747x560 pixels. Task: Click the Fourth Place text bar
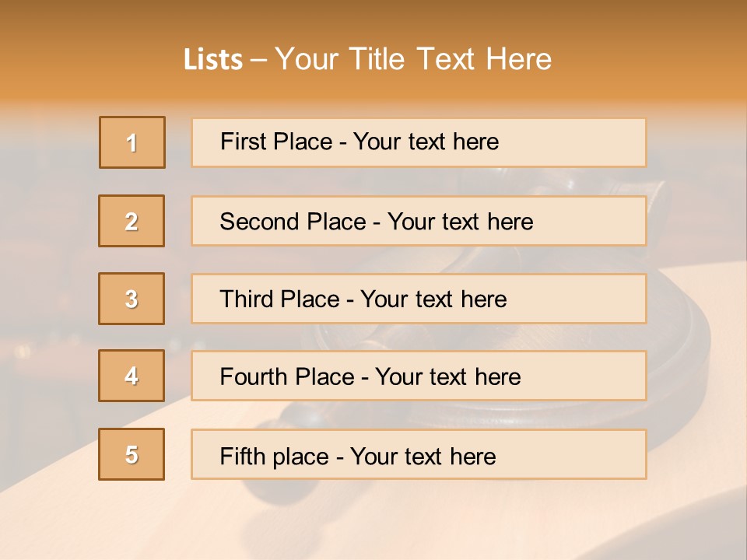419,376
